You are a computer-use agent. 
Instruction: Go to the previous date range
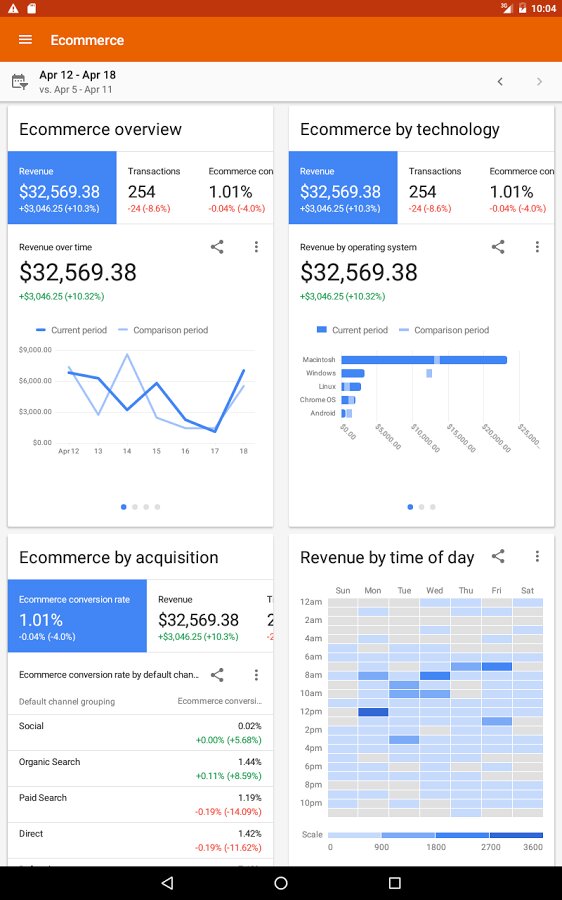click(500, 82)
